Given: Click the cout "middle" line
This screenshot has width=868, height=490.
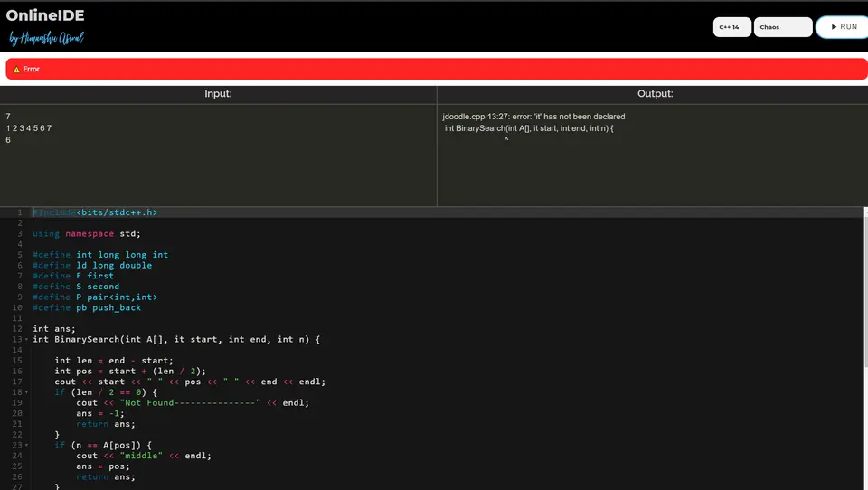Looking at the screenshot, I should click(x=144, y=456).
